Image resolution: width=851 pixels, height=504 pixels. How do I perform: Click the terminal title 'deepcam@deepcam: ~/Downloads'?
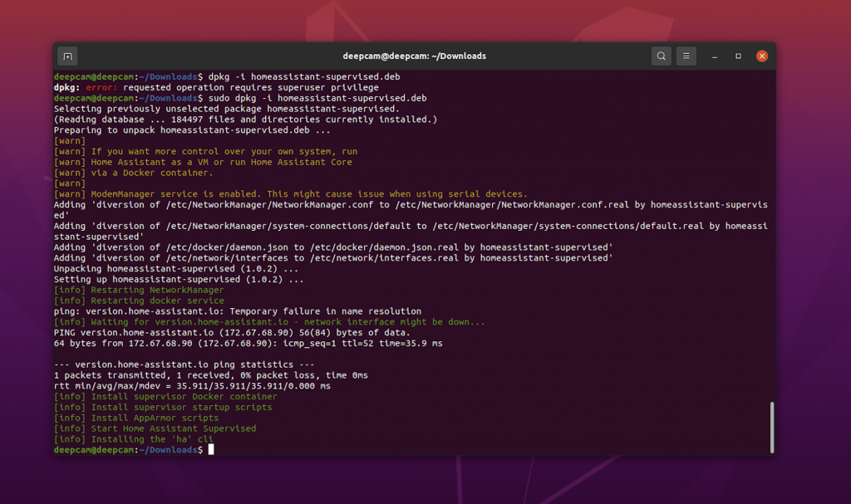click(x=414, y=56)
